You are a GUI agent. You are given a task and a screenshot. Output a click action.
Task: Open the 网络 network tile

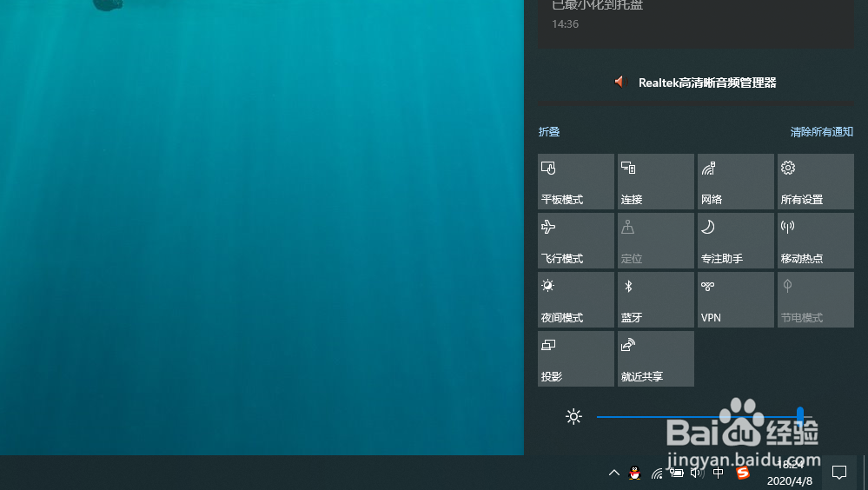coord(736,182)
